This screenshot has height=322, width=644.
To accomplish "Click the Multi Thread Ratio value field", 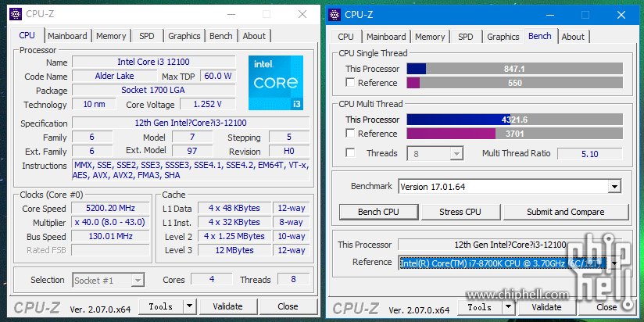I will tap(590, 154).
